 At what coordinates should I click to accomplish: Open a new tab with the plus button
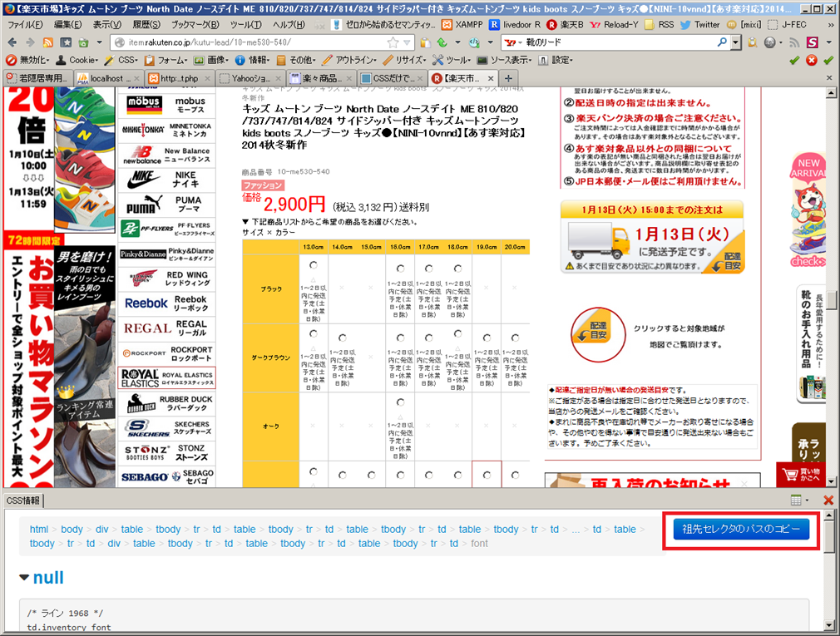508,78
